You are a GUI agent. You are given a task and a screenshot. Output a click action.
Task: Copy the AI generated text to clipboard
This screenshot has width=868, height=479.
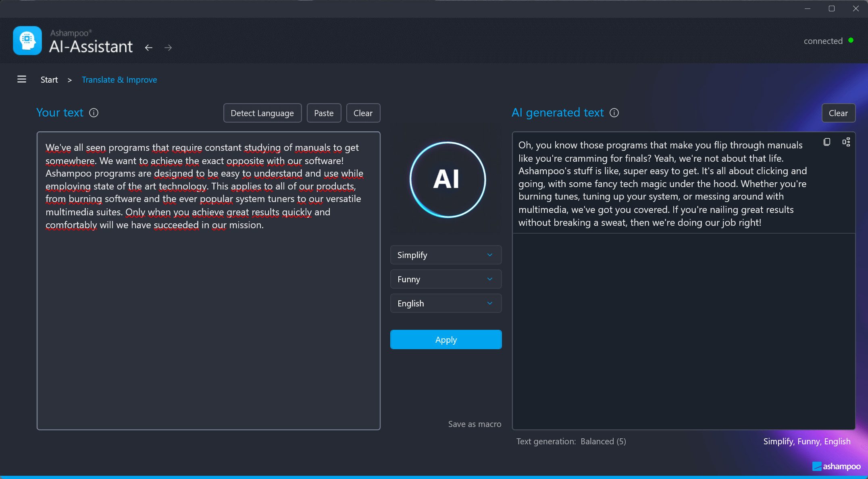(827, 142)
